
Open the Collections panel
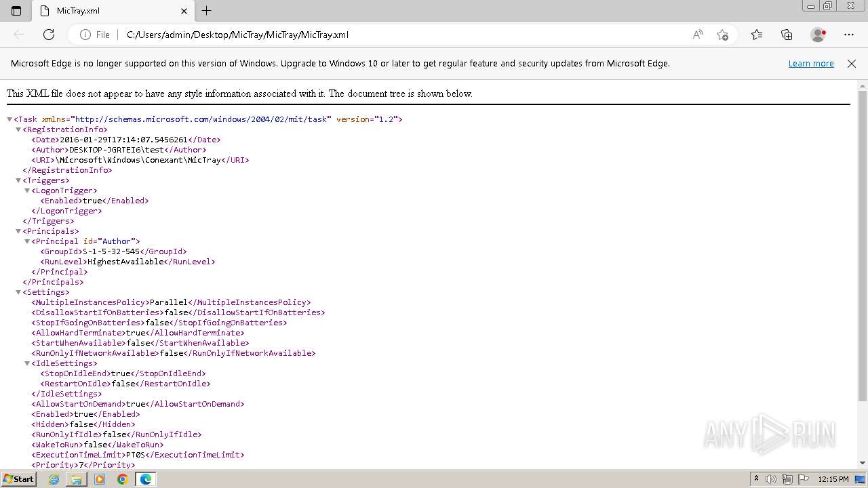(787, 35)
